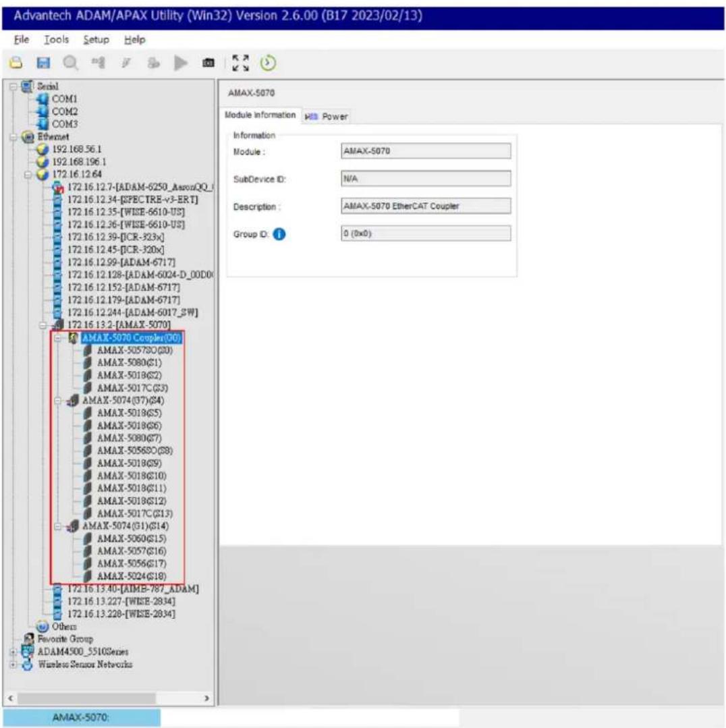This screenshot has width=726, height=728.
Task: Select module AMAX-5060(S15)
Action: [x=132, y=538]
